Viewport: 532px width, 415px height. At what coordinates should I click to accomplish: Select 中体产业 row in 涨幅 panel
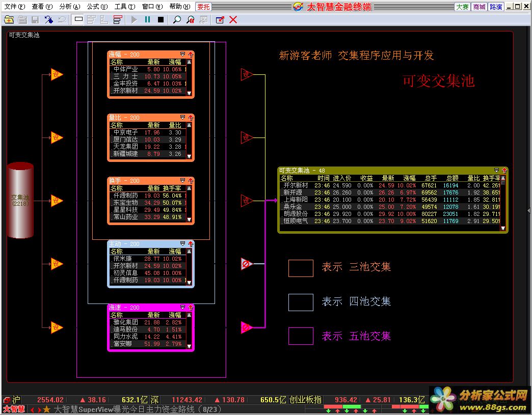tap(148, 69)
